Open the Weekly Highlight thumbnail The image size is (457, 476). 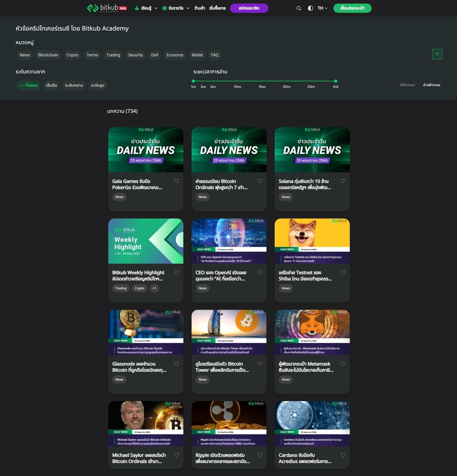[146, 241]
